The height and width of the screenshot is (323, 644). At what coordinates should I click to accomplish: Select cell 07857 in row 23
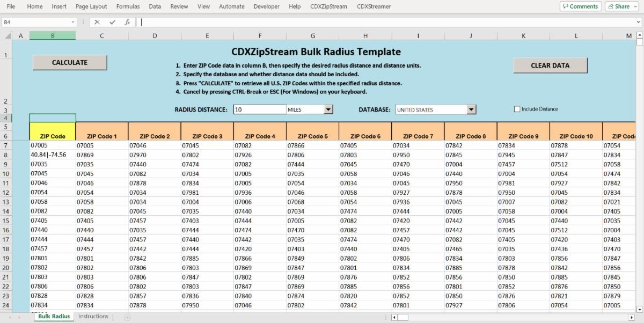click(155, 296)
